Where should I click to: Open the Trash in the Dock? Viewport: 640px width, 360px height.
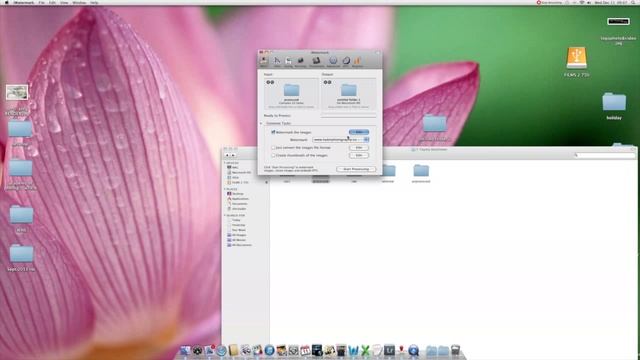(455, 351)
